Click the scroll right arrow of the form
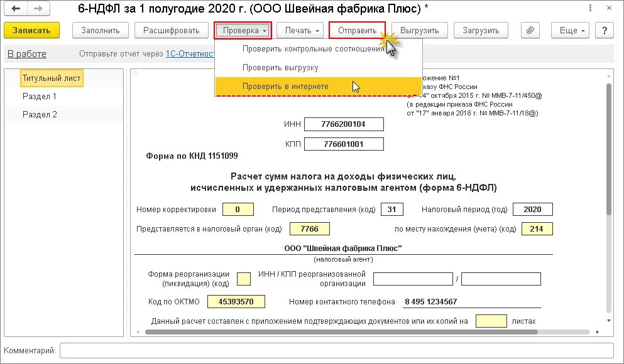The height and width of the screenshot is (364, 624). tap(598, 332)
